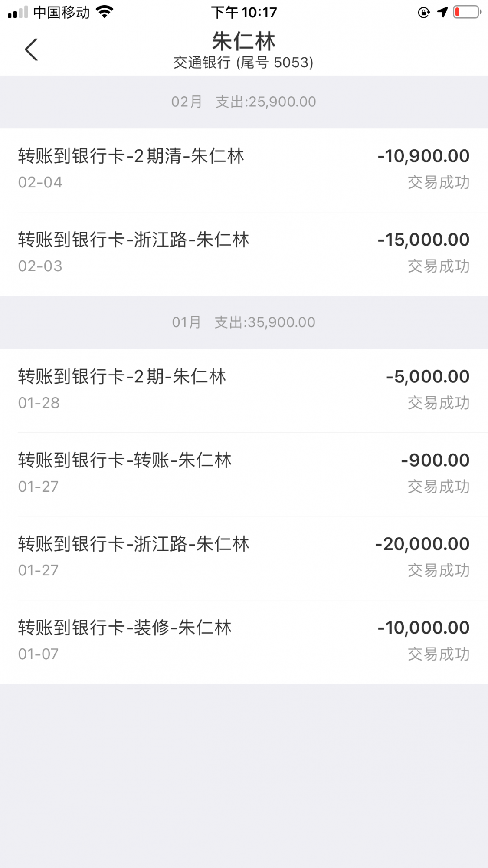This screenshot has height=868, width=488.
Task: Tap 交易成功 status under -10,000.00
Action: [439, 654]
